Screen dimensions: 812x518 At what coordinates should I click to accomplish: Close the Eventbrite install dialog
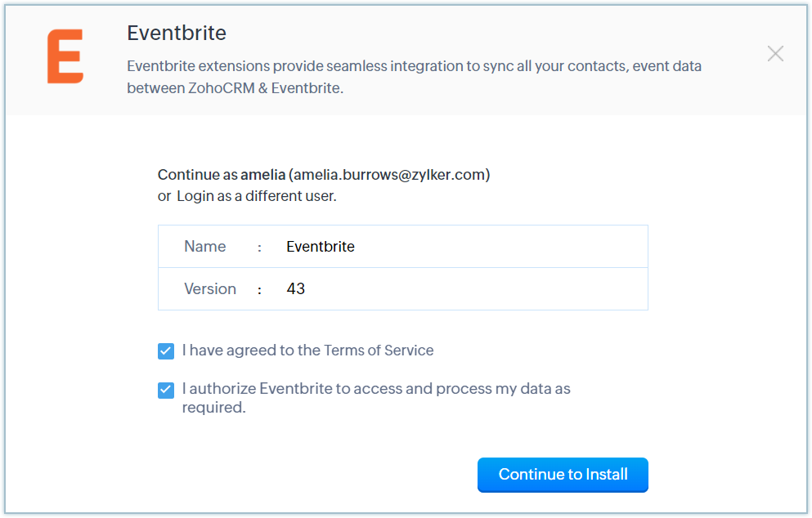(x=775, y=54)
